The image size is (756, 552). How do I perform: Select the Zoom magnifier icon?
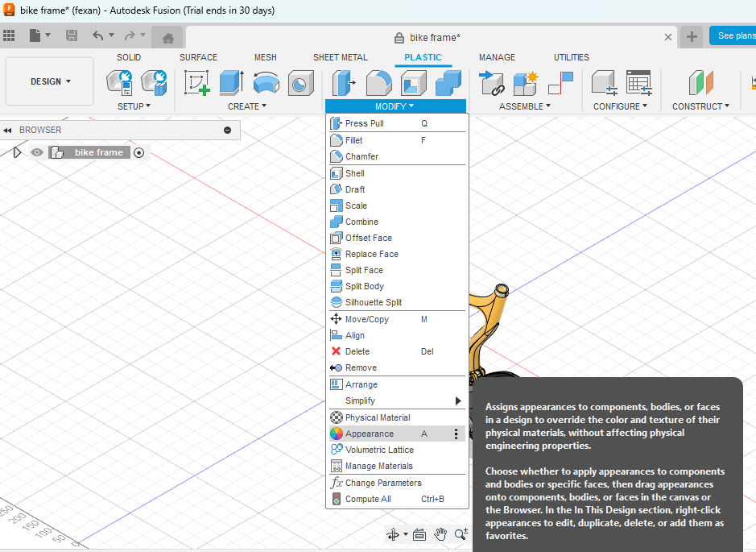pyautogui.click(x=461, y=534)
